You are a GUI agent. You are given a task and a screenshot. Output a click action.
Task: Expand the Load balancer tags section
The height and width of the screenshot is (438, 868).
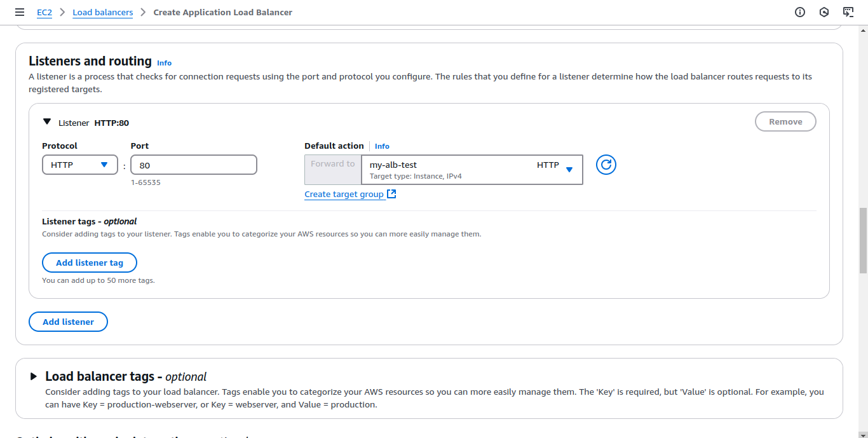[x=34, y=376]
